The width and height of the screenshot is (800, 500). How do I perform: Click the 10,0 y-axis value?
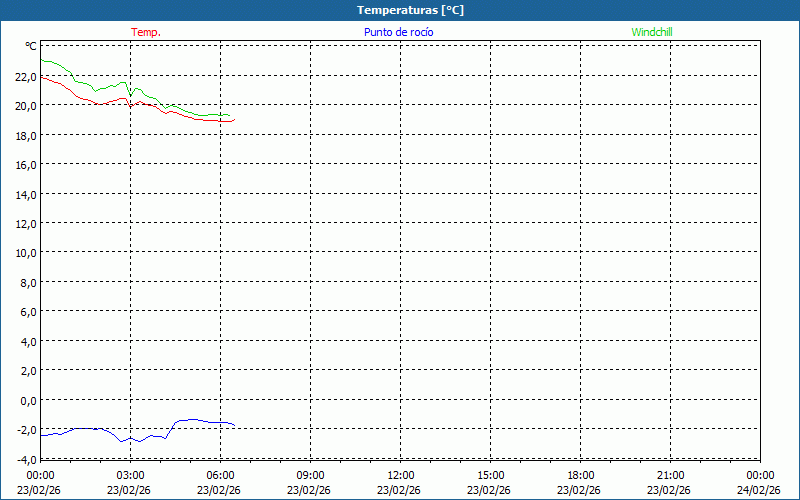coord(24,253)
